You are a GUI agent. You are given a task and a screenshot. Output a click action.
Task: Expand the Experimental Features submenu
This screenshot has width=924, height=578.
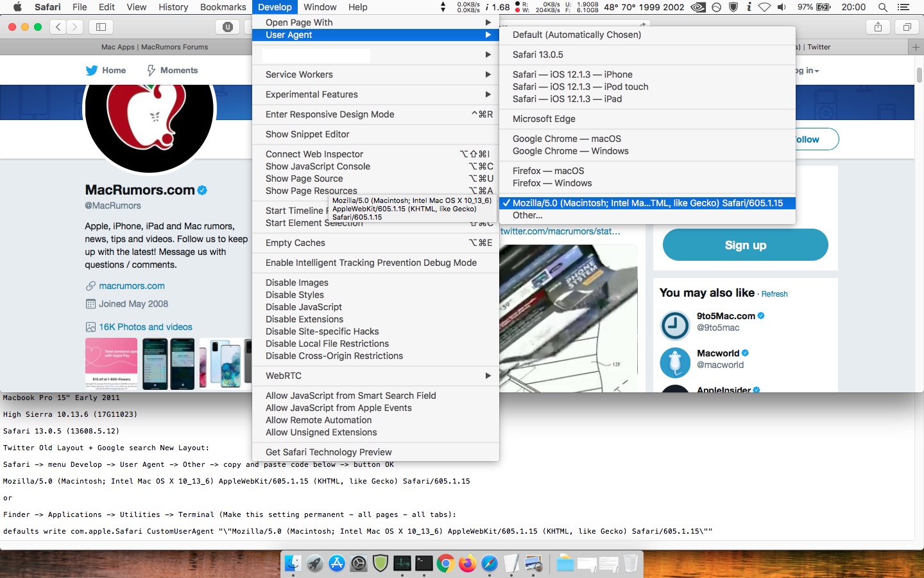376,94
